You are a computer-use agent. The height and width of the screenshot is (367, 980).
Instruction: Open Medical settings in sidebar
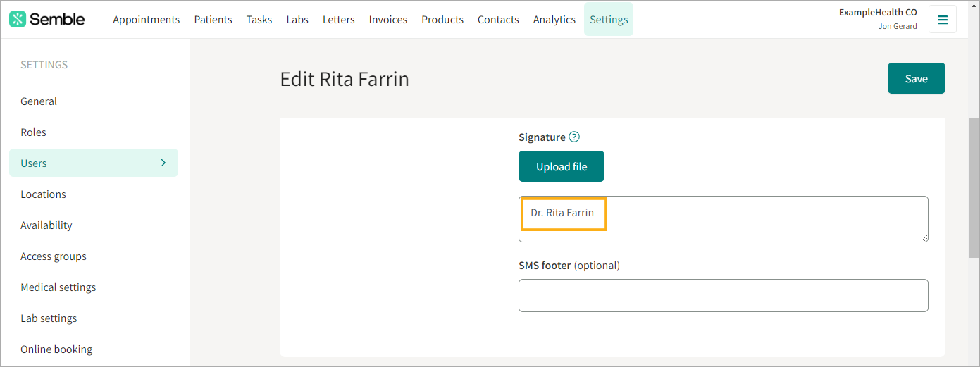58,287
